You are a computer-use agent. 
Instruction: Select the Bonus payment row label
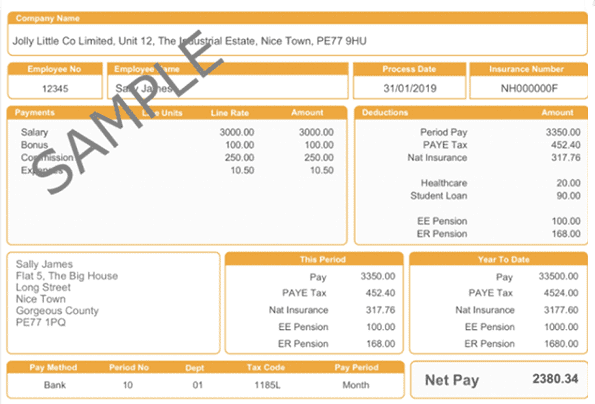(x=35, y=145)
